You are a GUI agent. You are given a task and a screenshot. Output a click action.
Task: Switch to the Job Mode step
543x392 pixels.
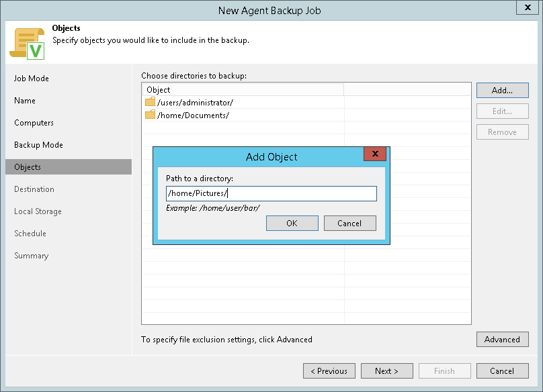coord(32,79)
